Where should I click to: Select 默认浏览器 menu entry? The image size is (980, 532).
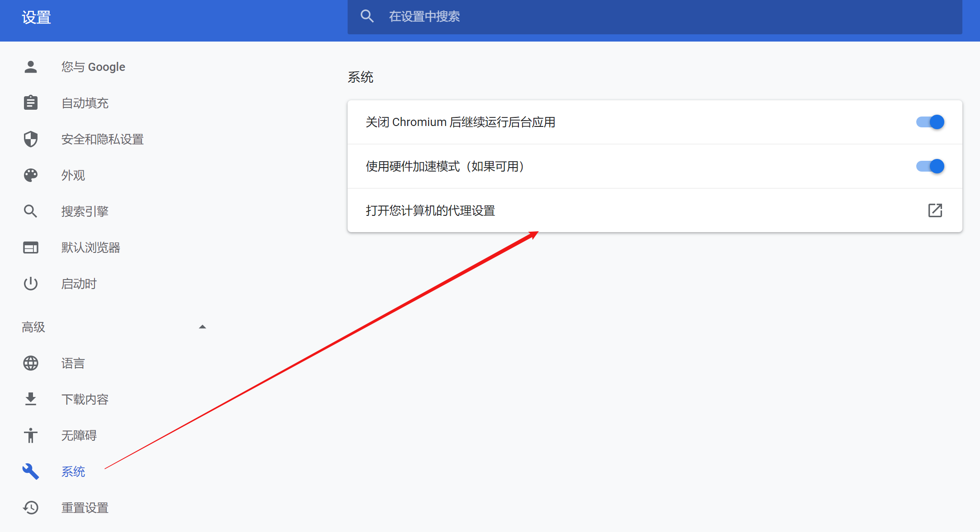click(x=91, y=247)
